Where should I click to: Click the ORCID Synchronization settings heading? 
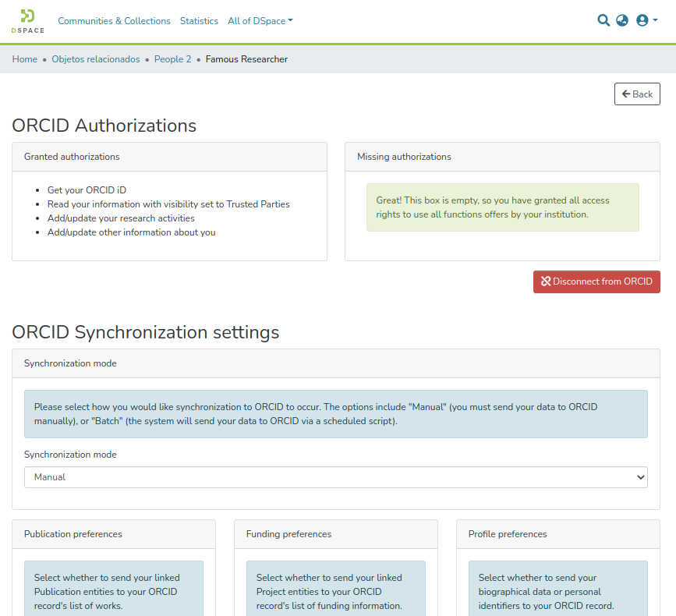point(146,332)
